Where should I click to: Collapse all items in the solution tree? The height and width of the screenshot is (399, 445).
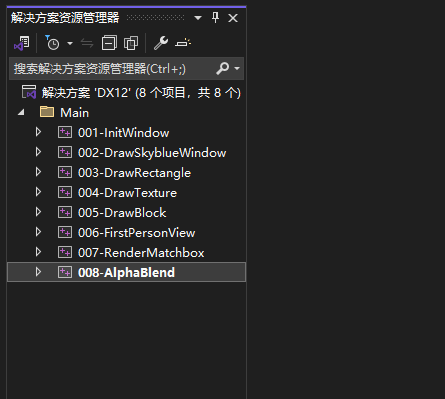[x=109, y=43]
